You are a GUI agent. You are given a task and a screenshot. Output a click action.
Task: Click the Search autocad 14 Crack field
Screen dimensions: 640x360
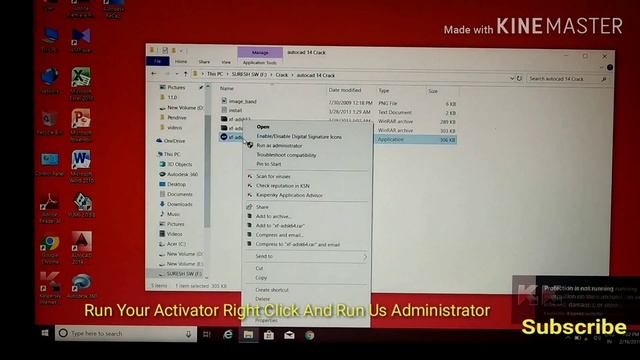click(567, 79)
